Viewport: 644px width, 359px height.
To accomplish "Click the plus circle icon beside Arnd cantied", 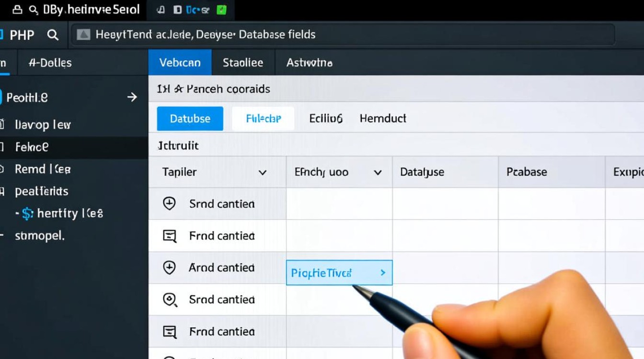I will (169, 268).
